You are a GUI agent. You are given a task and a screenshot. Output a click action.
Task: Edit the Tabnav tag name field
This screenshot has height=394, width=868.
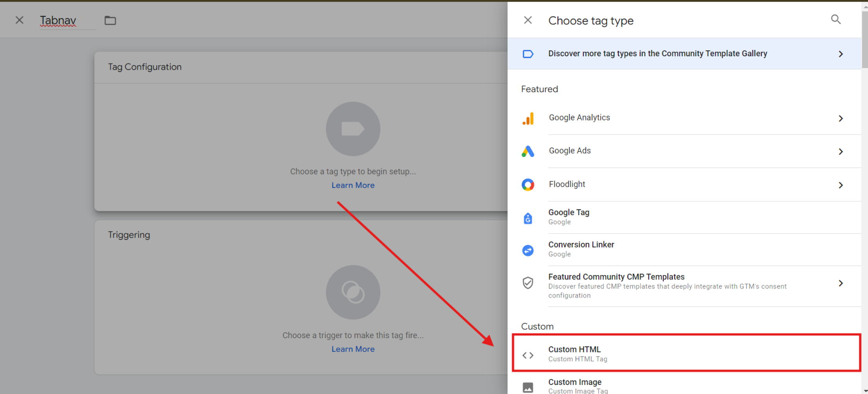coord(58,20)
